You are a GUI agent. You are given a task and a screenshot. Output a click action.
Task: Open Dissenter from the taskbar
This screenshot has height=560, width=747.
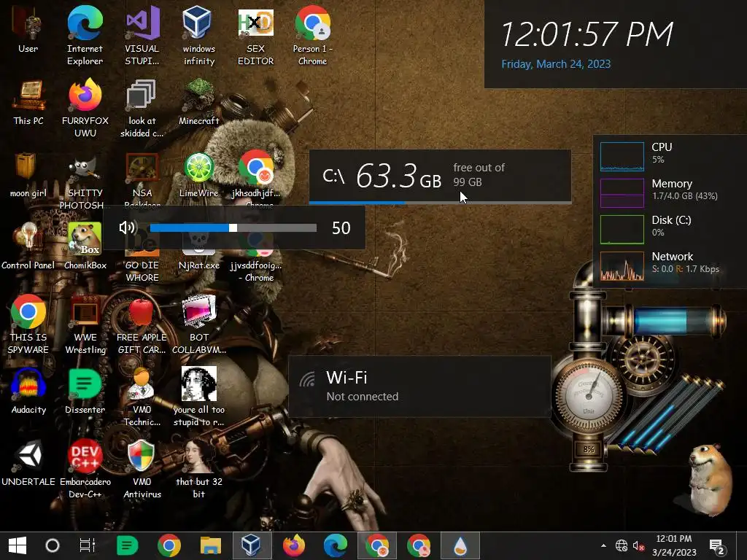(127, 545)
